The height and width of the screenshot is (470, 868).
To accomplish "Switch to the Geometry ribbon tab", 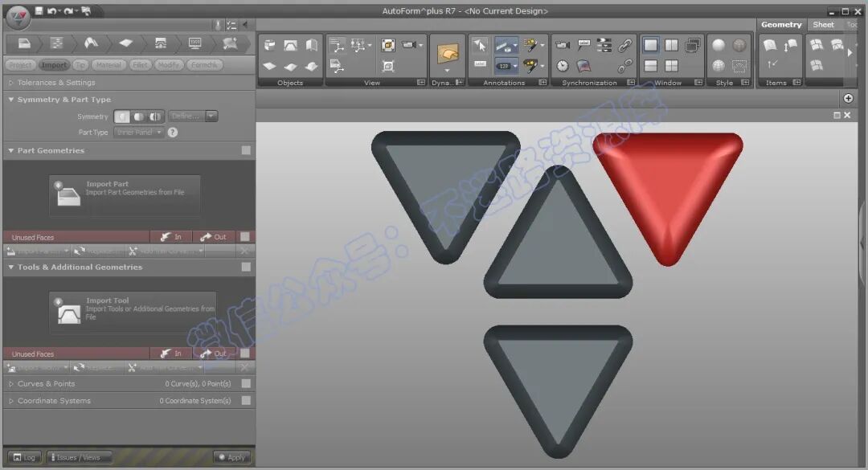I will pyautogui.click(x=781, y=24).
